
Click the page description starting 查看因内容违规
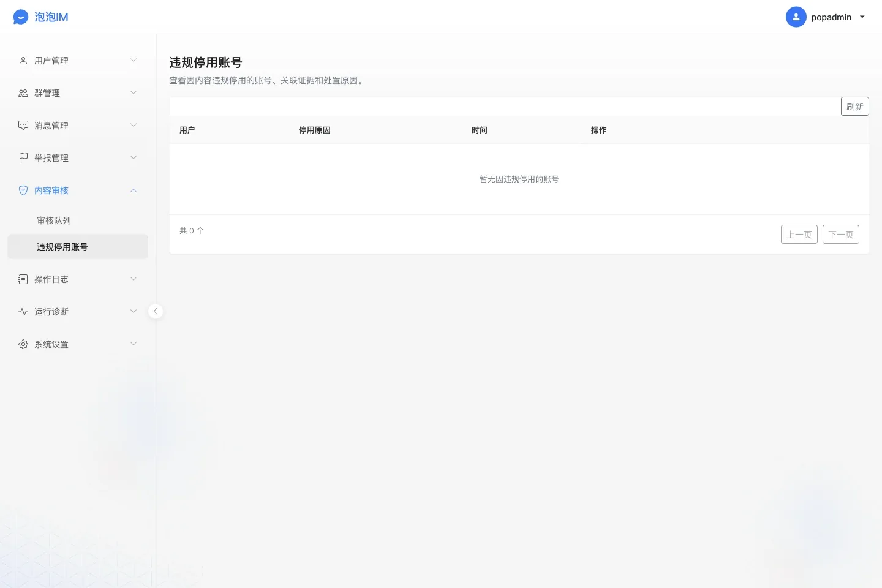[268, 80]
